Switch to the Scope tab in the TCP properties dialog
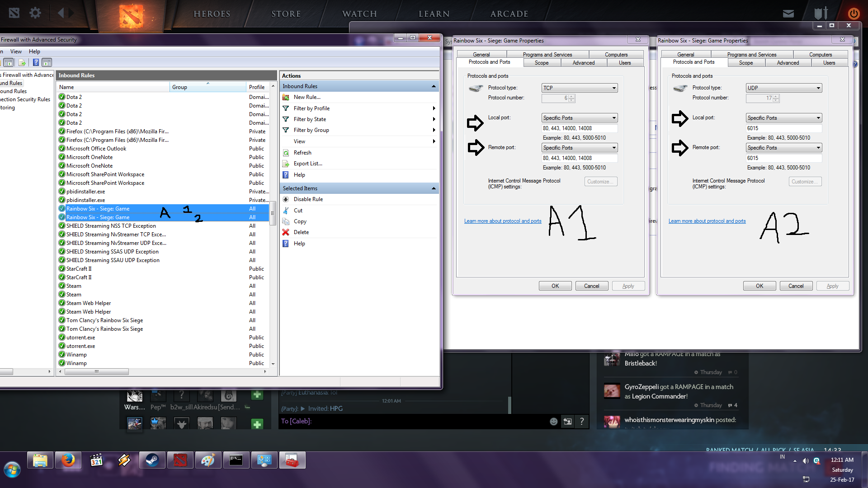 (541, 63)
